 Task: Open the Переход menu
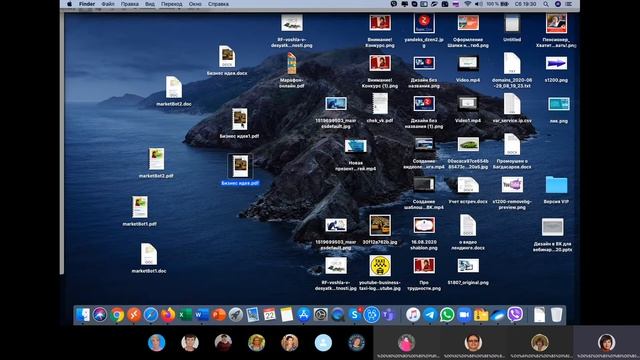(171, 4)
